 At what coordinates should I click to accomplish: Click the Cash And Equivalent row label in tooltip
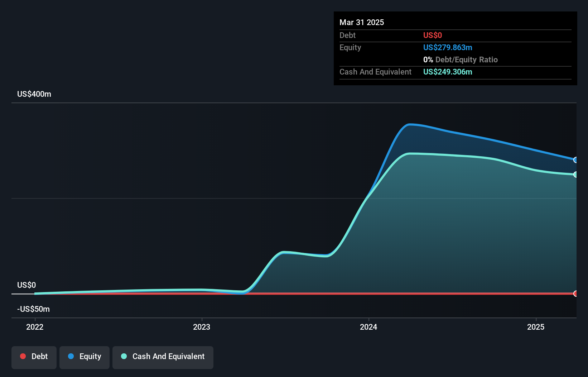coord(375,72)
